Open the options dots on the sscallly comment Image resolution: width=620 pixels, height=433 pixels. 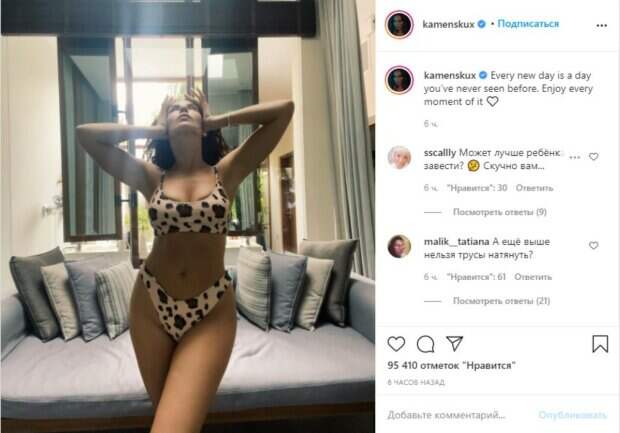pos(575,157)
